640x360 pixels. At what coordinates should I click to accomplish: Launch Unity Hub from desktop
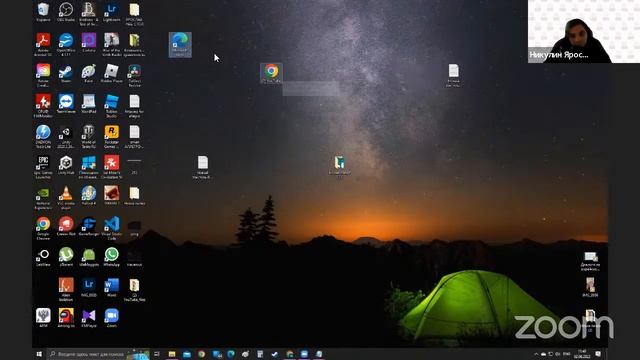66,165
